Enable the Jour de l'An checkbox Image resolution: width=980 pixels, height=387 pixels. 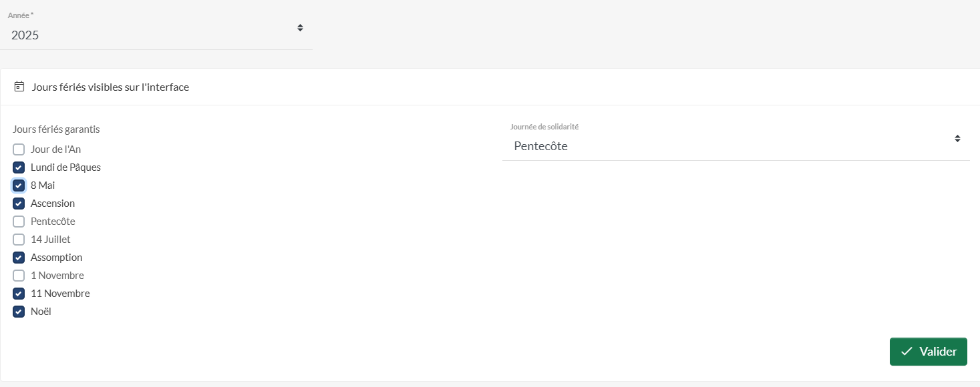tap(19, 149)
